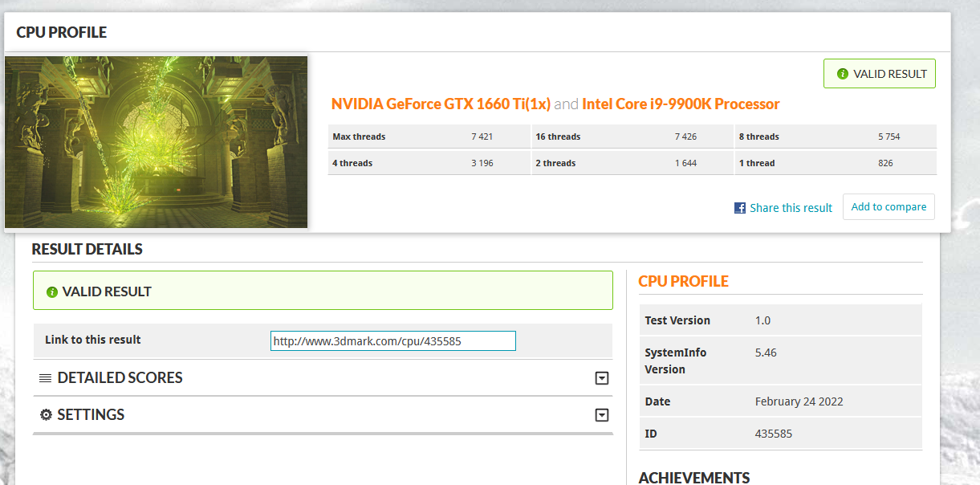Click the Max threads label
The image size is (980, 485).
[359, 137]
